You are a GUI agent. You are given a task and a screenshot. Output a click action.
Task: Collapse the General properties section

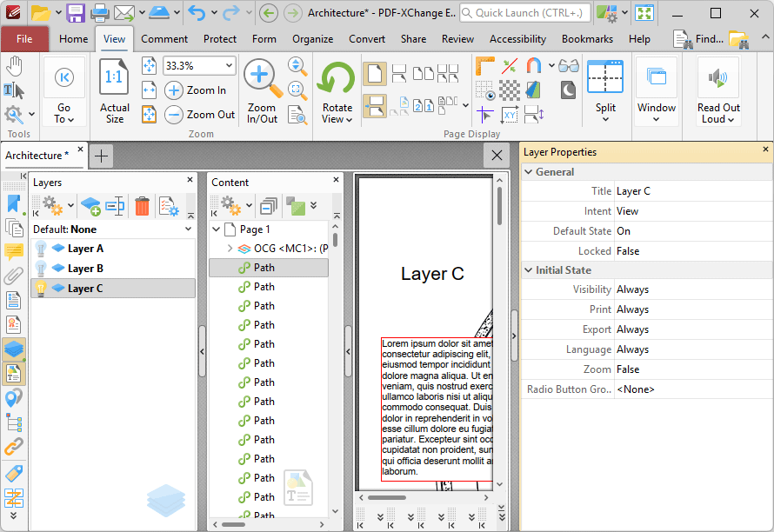click(529, 172)
